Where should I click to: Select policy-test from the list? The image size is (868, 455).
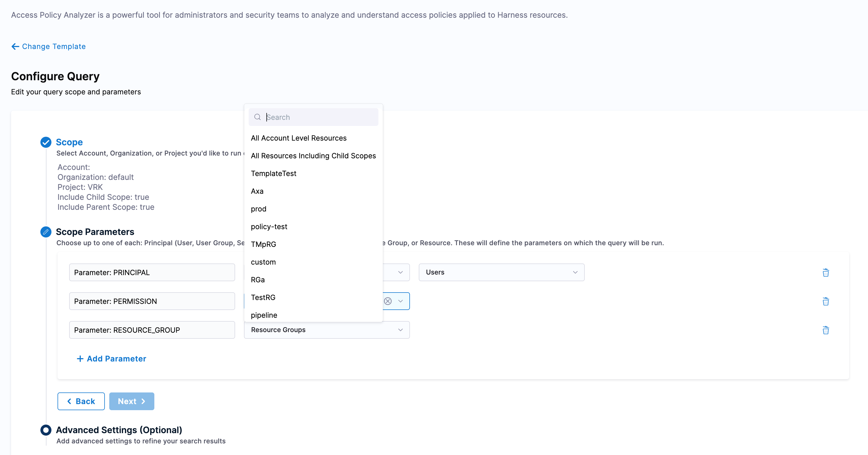(x=269, y=226)
